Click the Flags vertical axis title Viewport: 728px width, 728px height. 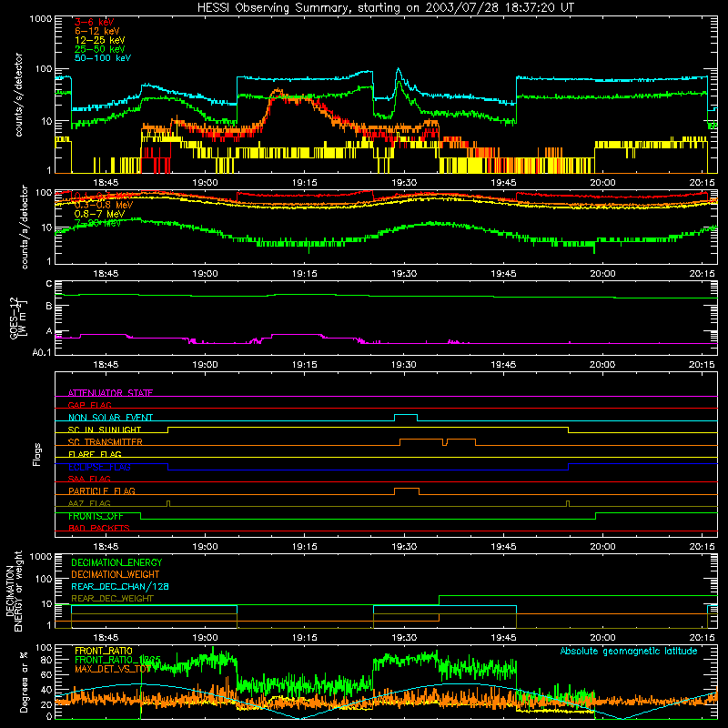pos(37,454)
